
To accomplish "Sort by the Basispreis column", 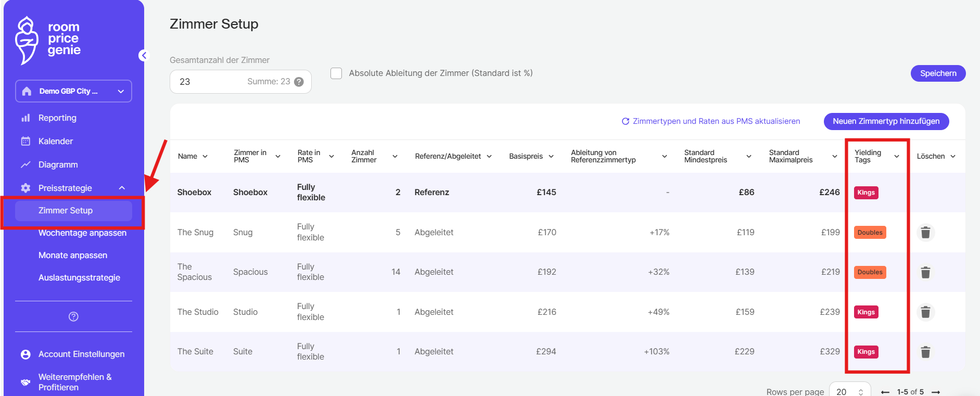I will (531, 156).
